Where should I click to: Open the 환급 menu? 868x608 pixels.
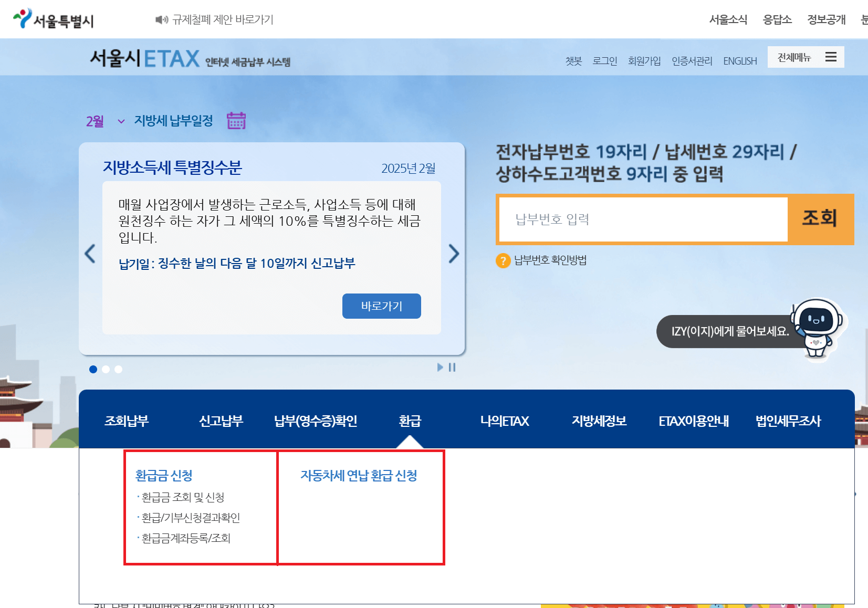tap(410, 421)
